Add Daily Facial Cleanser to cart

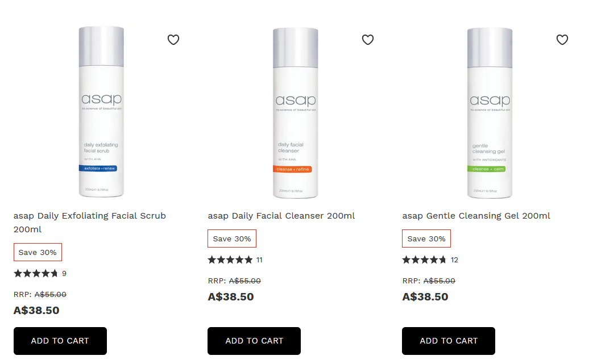tap(254, 341)
